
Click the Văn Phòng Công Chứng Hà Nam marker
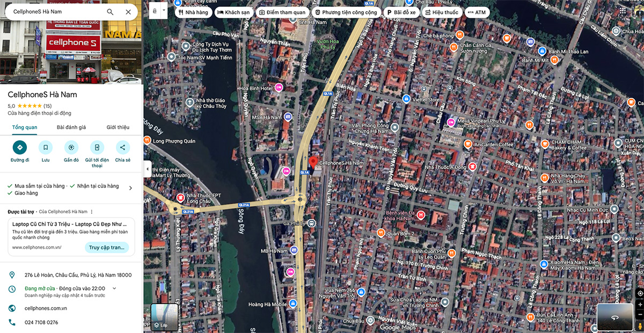(395, 127)
